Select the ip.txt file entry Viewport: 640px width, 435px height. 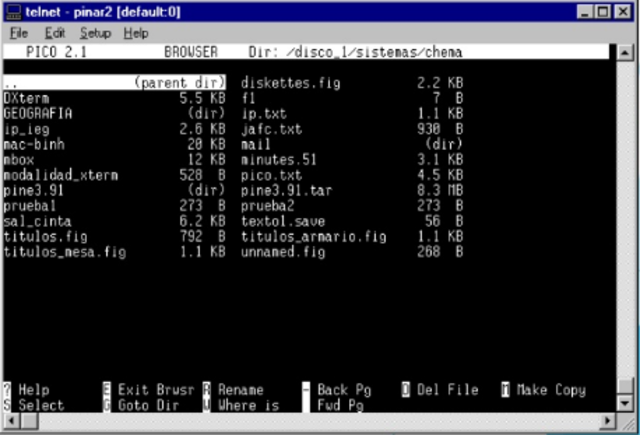point(352,113)
